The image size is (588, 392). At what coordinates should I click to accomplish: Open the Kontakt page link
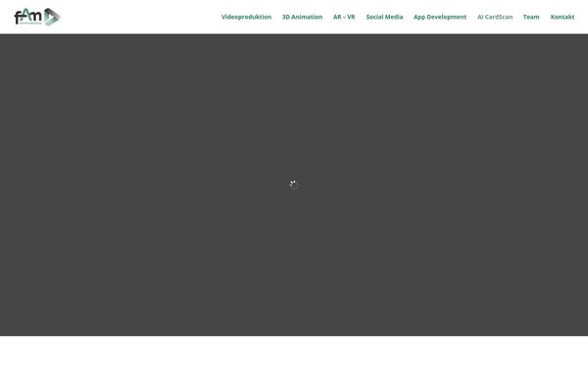pos(563,17)
